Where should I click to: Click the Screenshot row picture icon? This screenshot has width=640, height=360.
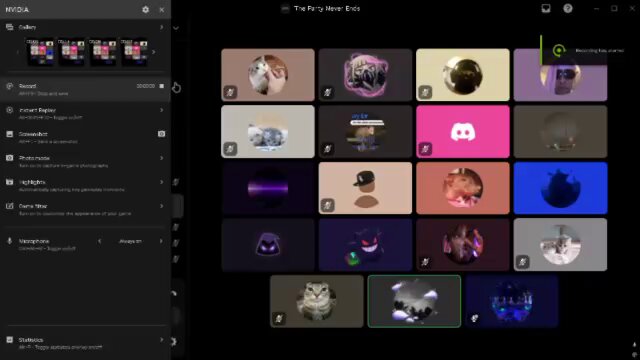point(9,134)
